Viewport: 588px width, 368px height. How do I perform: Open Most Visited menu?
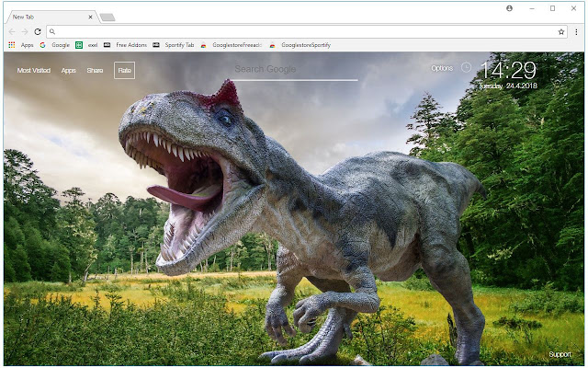click(34, 70)
